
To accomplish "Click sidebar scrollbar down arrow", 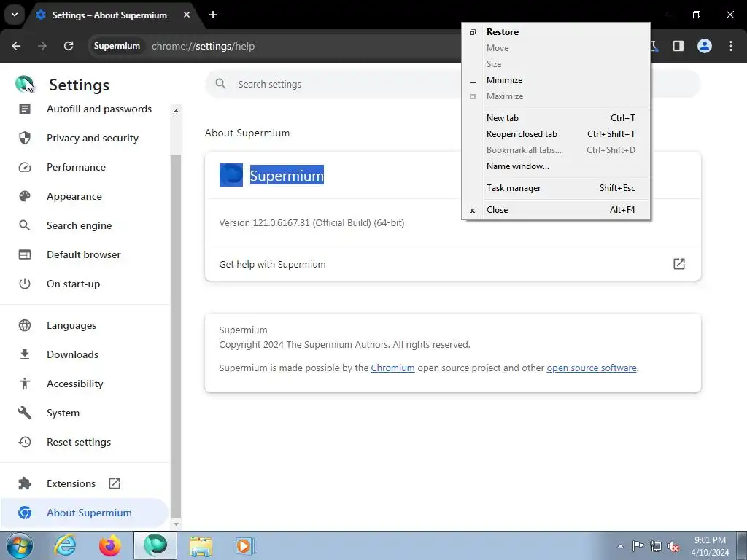I will (176, 524).
